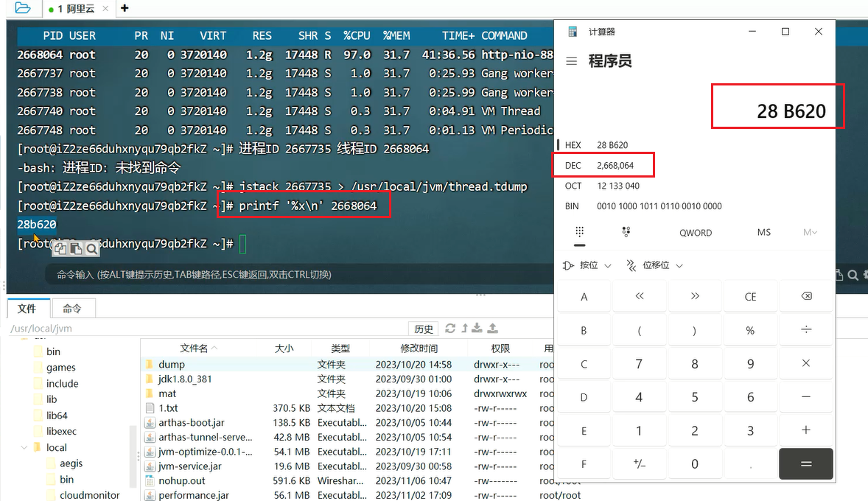Screen dimensions: 868x501
Task: Open the 历史 history button
Action: point(424,329)
